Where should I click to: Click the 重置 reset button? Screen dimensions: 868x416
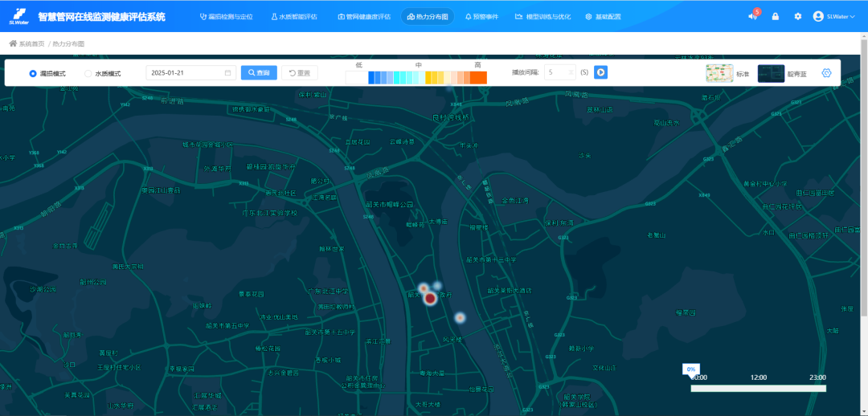pyautogui.click(x=300, y=73)
